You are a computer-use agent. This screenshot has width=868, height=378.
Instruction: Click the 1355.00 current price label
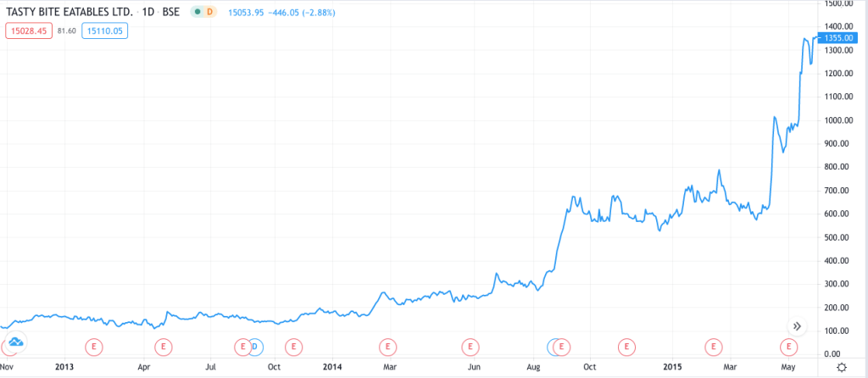coord(843,38)
